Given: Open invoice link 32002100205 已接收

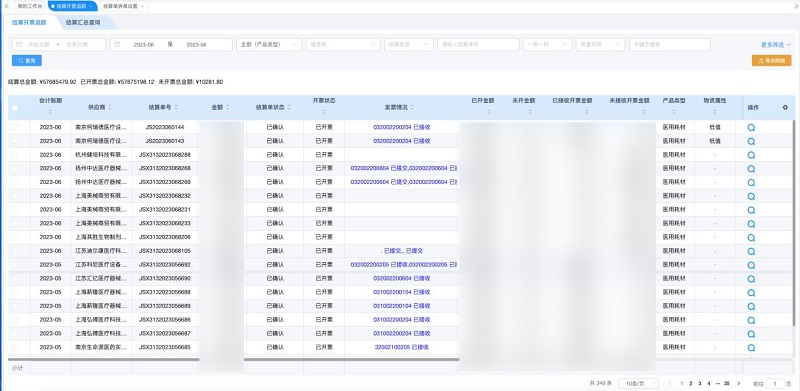Looking at the screenshot, I should (x=402, y=348).
